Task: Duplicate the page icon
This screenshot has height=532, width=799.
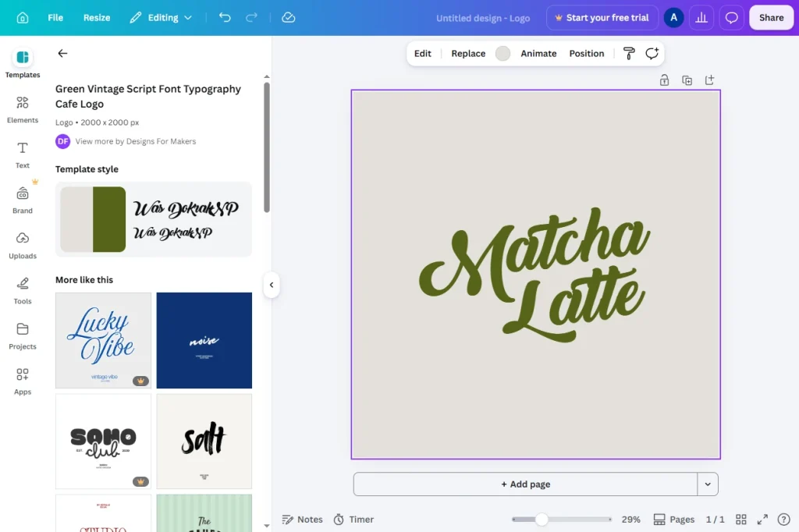Action: coord(687,80)
